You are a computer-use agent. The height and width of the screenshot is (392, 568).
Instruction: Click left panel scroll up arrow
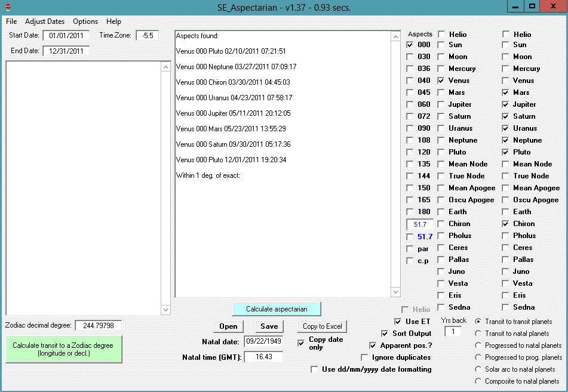165,67
